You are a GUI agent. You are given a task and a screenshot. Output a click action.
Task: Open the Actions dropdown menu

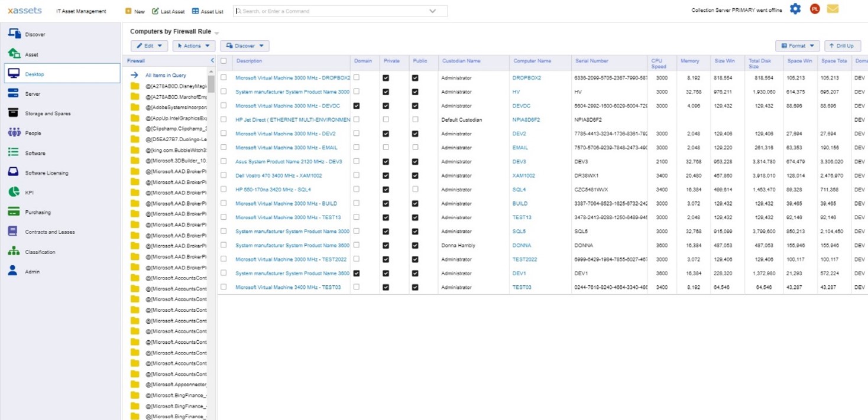coord(193,45)
